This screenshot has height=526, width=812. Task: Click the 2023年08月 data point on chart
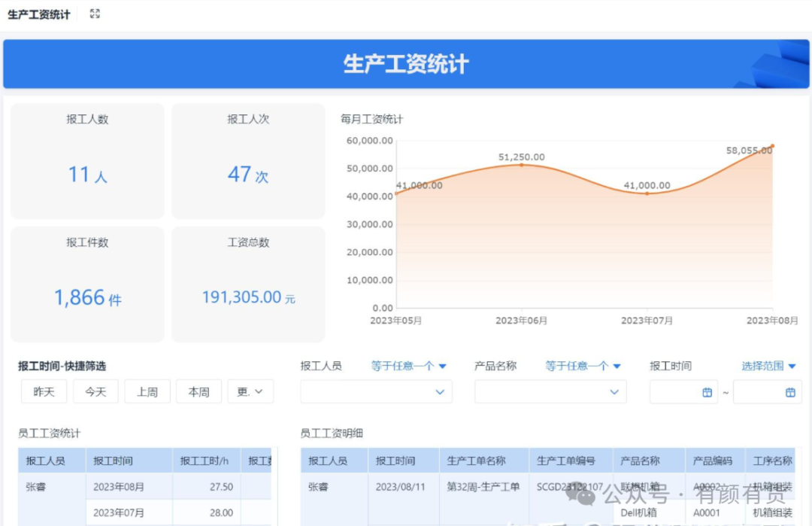tap(771, 146)
